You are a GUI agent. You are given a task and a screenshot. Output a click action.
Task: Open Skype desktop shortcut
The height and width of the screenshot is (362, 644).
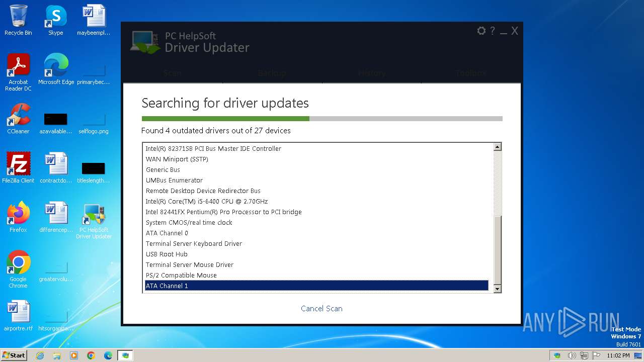coord(56,20)
